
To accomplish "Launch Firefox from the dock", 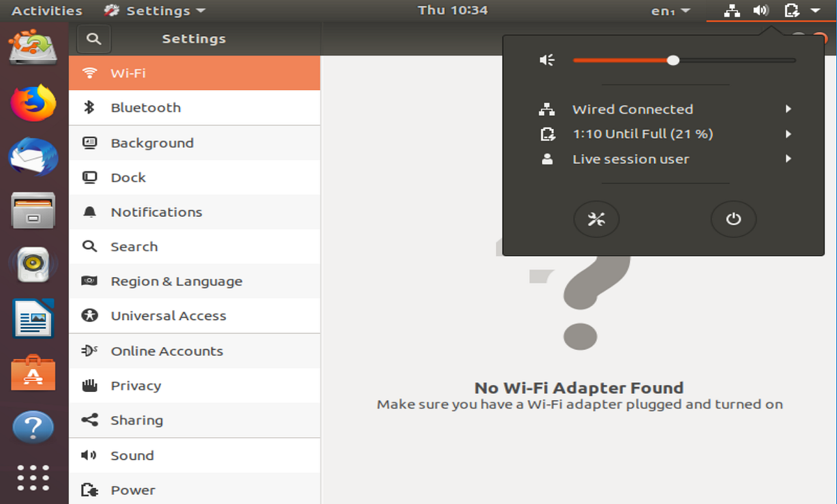I will 32,103.
